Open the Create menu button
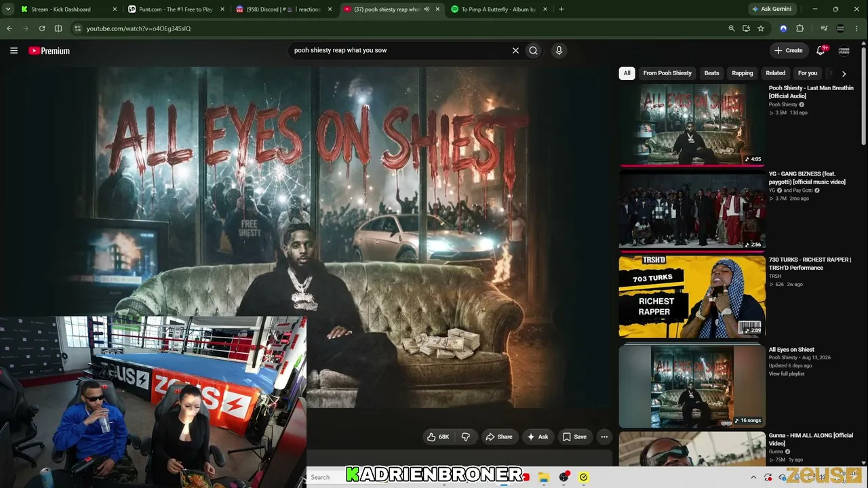 tap(789, 50)
